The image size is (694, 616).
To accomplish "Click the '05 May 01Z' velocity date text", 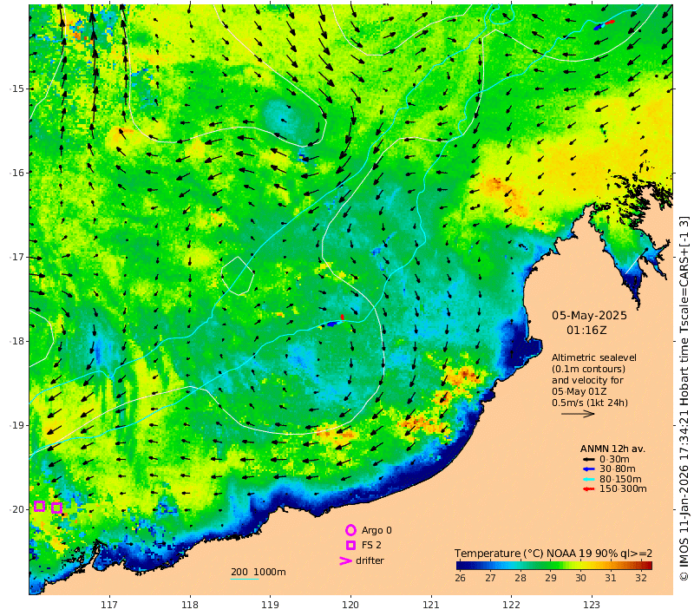I will [x=579, y=391].
